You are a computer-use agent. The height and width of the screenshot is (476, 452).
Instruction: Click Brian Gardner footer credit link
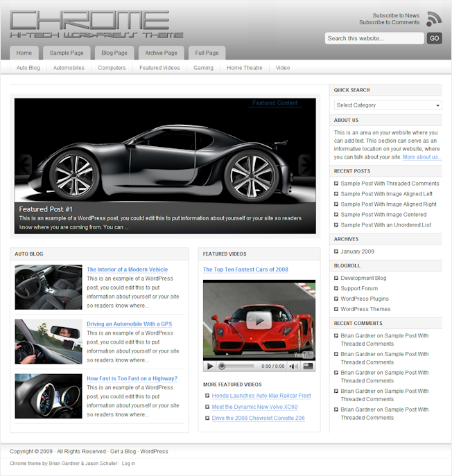pos(64,464)
